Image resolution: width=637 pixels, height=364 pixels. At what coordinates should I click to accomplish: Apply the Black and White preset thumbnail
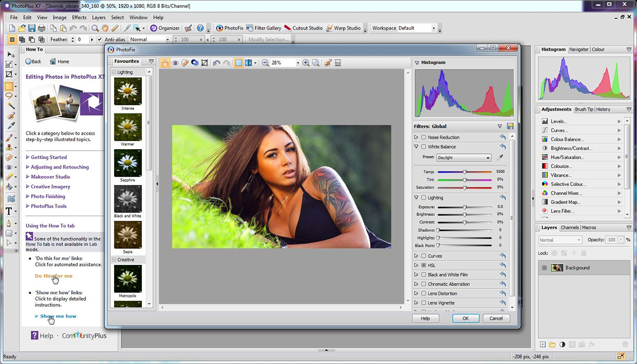point(128,199)
